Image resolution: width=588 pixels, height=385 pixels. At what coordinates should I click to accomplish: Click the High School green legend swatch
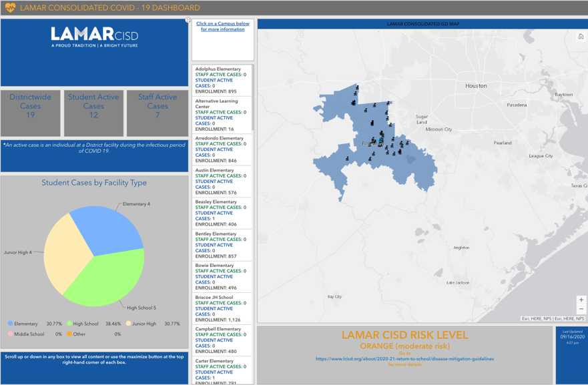pyautogui.click(x=69, y=324)
